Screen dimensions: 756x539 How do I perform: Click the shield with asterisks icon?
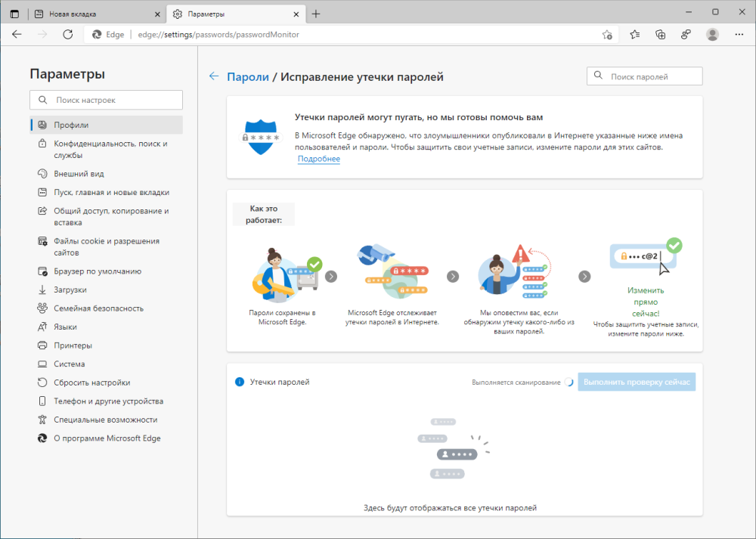[x=261, y=138]
